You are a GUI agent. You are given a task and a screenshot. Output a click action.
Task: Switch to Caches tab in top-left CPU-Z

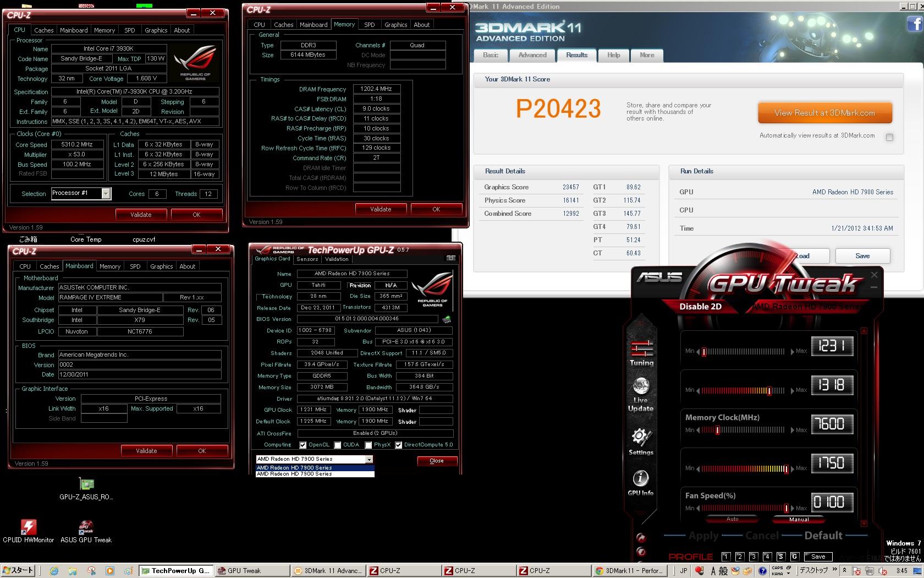pyautogui.click(x=44, y=30)
